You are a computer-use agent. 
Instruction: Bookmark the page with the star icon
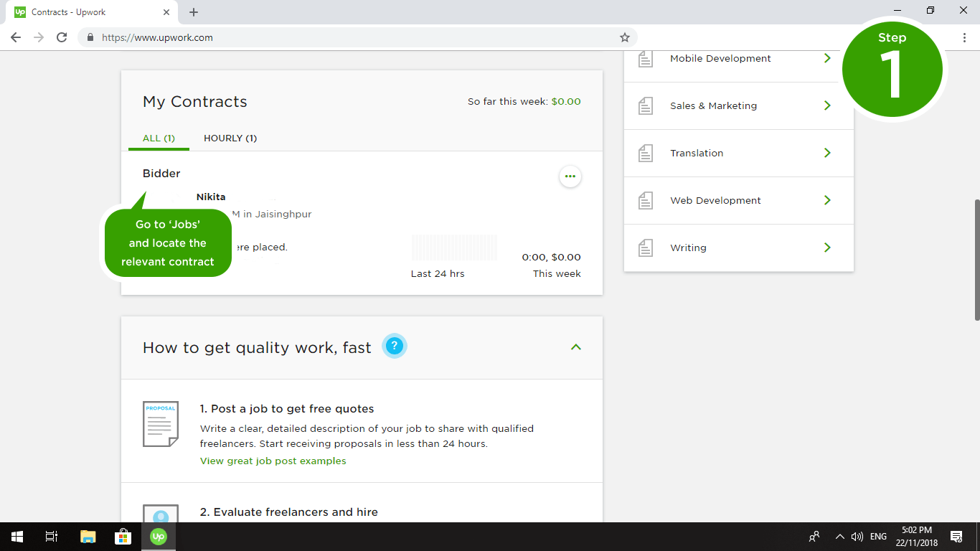click(623, 37)
